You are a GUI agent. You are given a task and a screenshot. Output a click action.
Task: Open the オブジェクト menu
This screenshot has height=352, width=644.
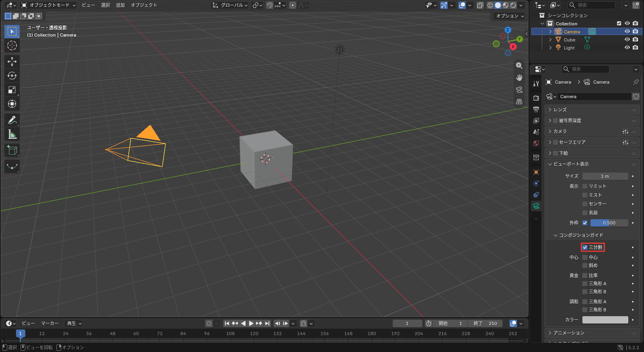pyautogui.click(x=144, y=5)
